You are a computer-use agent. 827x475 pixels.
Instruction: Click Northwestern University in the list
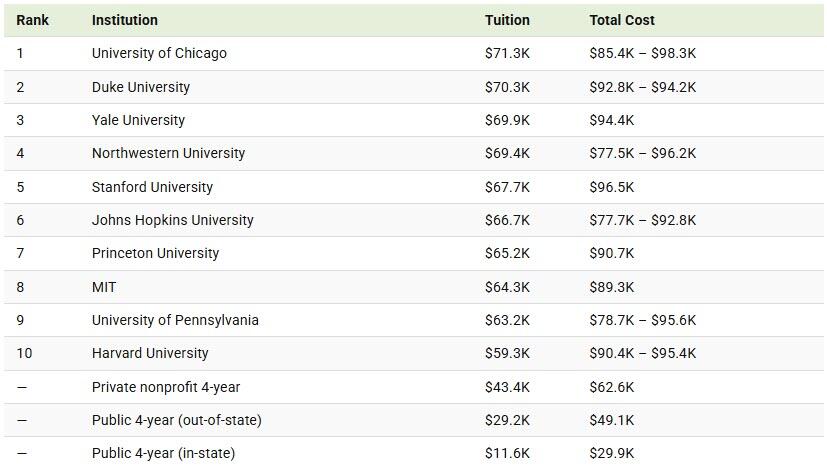(x=168, y=153)
